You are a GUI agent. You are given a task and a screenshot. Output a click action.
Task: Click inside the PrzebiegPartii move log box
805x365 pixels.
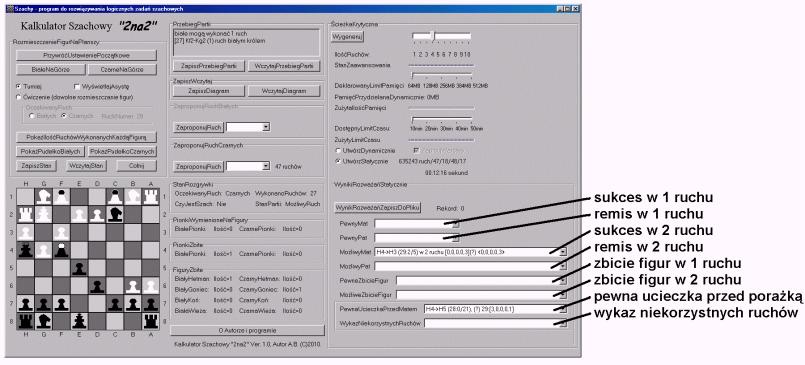[246, 42]
